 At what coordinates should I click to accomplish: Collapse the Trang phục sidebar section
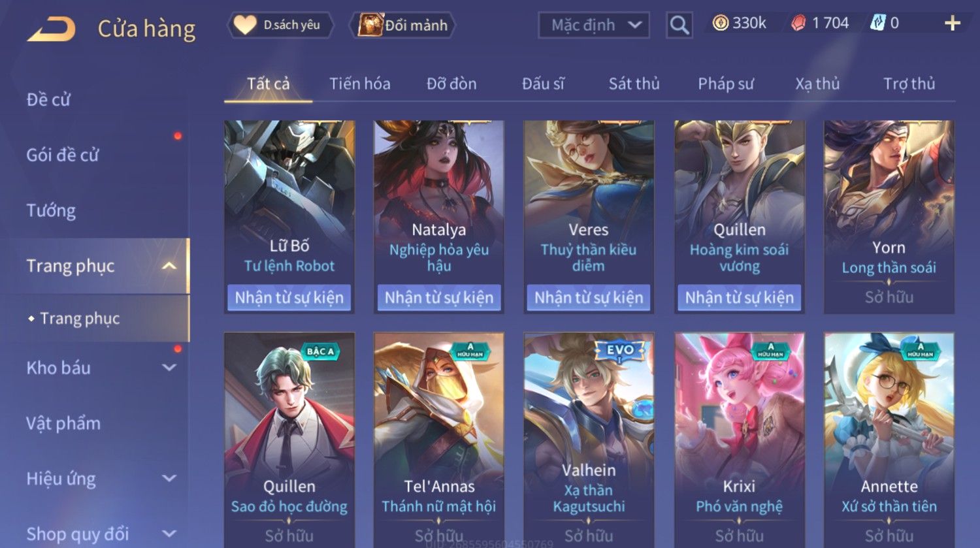click(169, 266)
